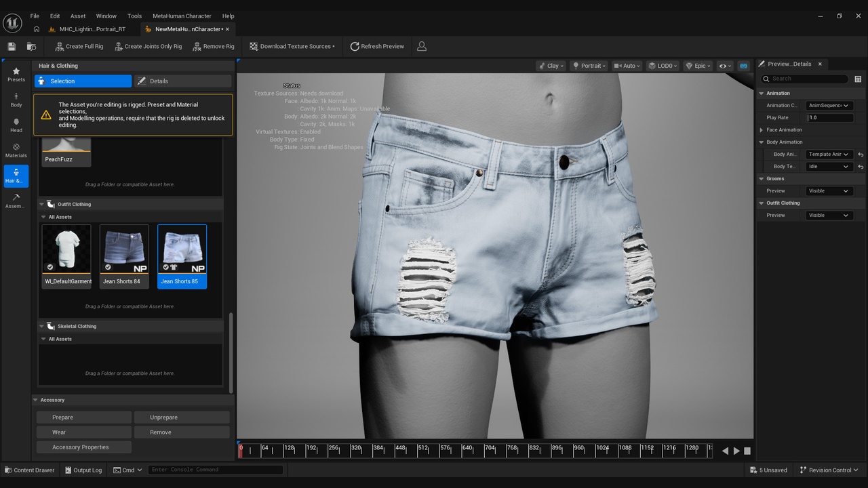Screen dimensions: 868x488
Task: Collapse the Grooms section
Action: (x=762, y=178)
